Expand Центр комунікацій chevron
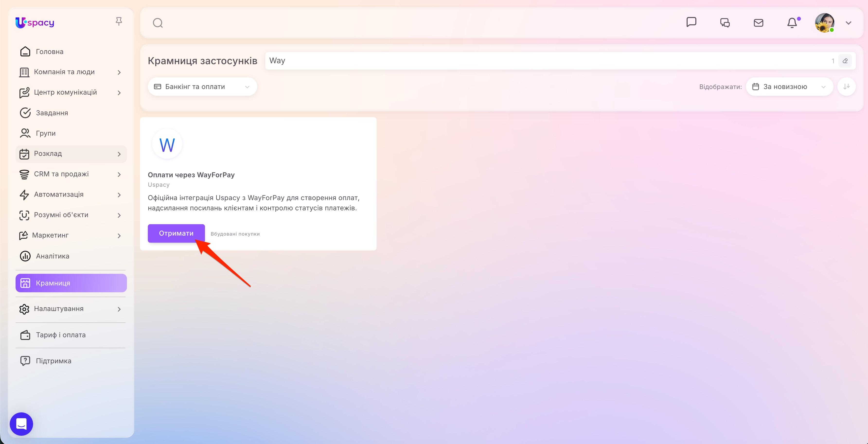 [119, 93]
